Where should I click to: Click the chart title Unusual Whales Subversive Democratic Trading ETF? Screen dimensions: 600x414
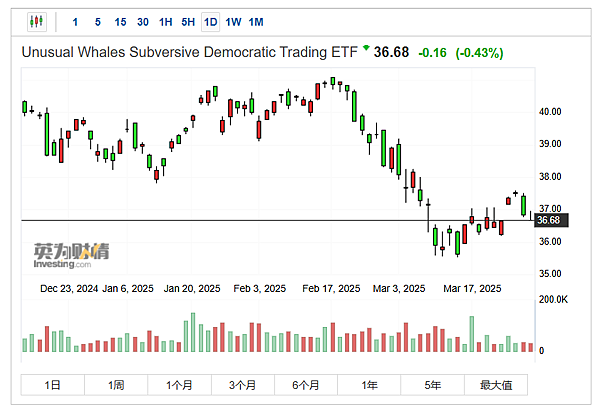click(189, 52)
